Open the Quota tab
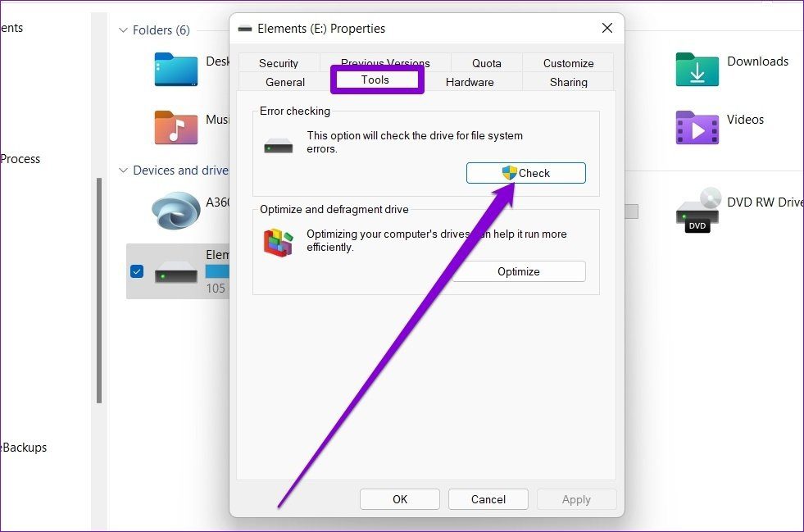 coord(487,63)
